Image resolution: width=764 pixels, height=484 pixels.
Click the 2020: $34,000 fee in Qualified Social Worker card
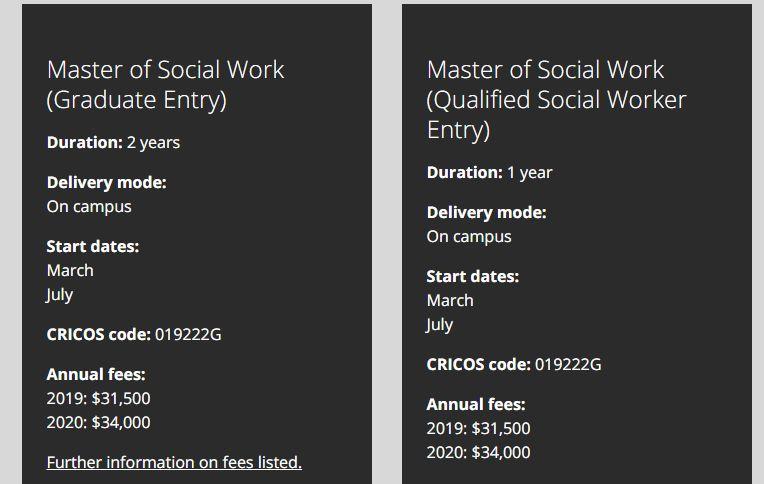pyautogui.click(x=478, y=452)
